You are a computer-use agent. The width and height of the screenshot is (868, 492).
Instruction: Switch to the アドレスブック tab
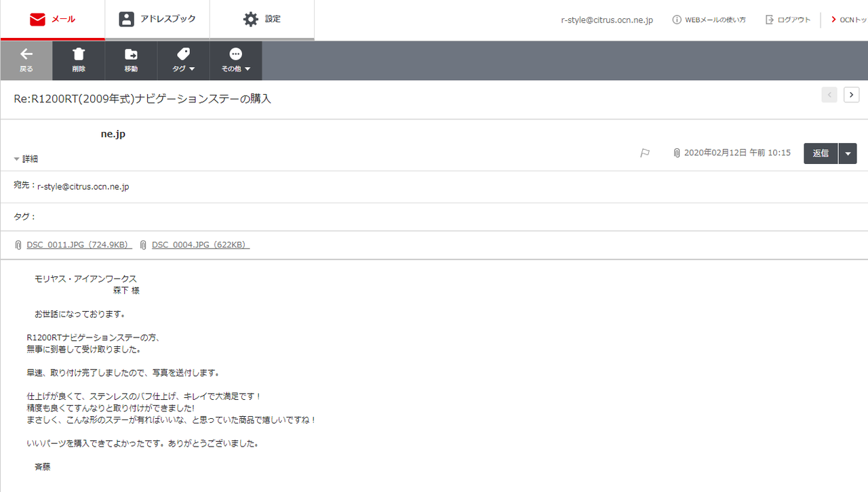click(x=157, y=20)
